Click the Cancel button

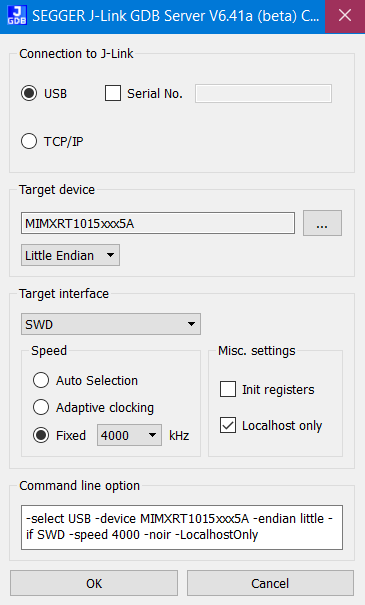(270, 583)
